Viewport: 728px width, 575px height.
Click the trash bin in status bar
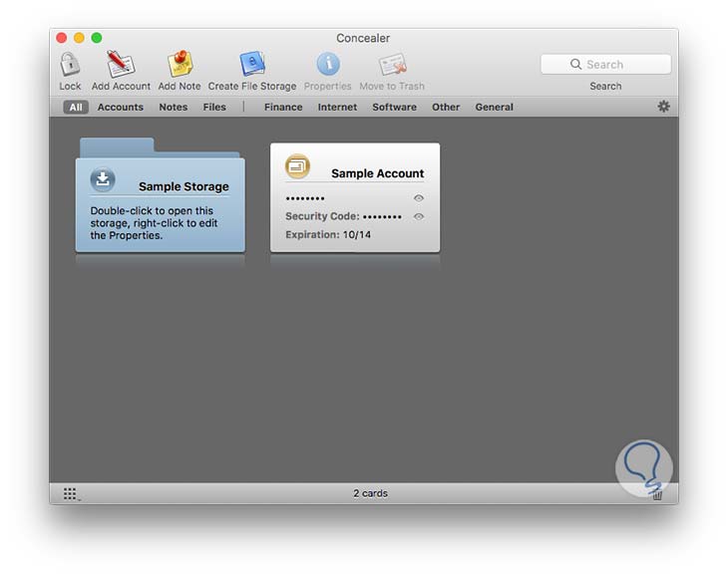(657, 495)
